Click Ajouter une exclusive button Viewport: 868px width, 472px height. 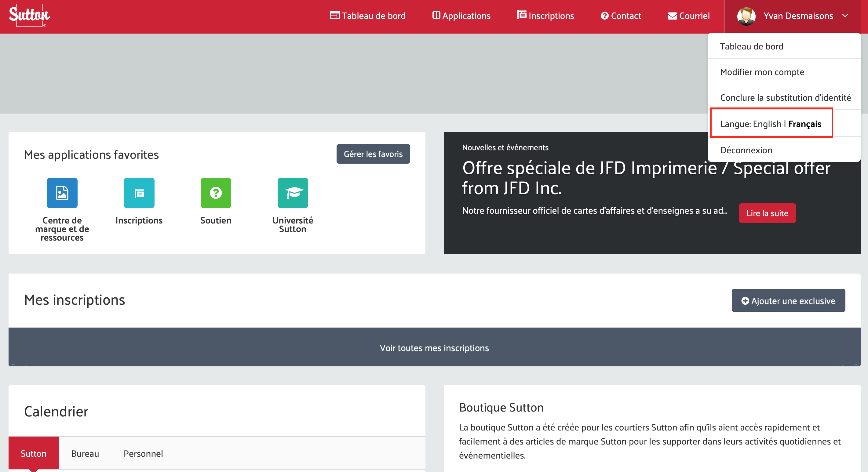[x=788, y=300]
